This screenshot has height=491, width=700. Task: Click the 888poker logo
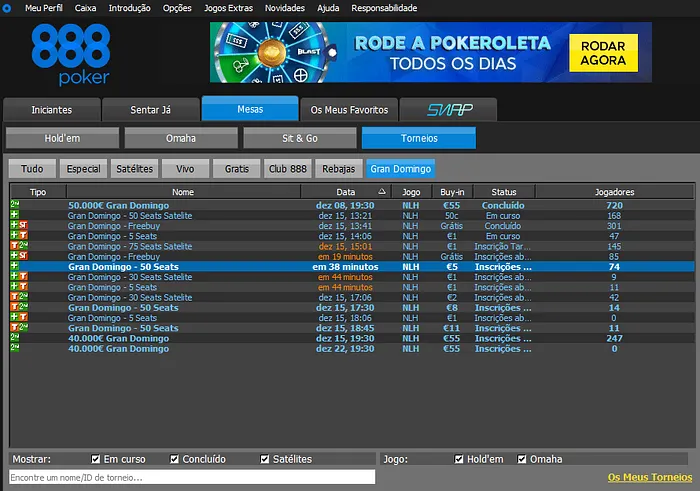[71, 54]
